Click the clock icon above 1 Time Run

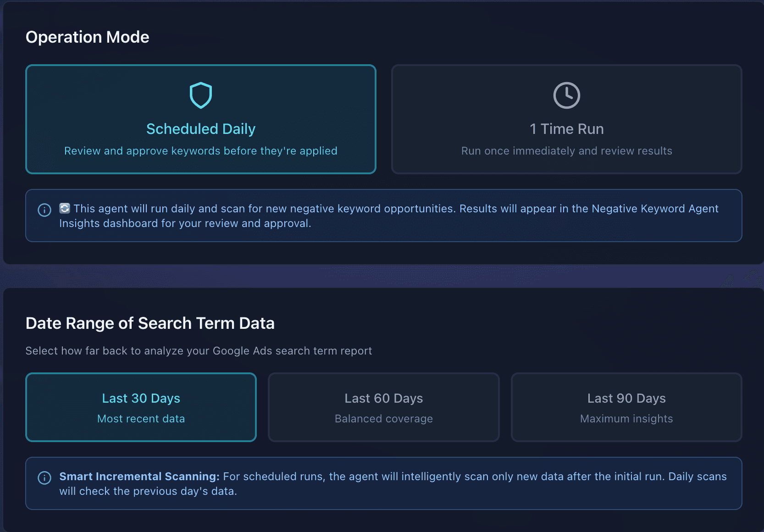(567, 96)
